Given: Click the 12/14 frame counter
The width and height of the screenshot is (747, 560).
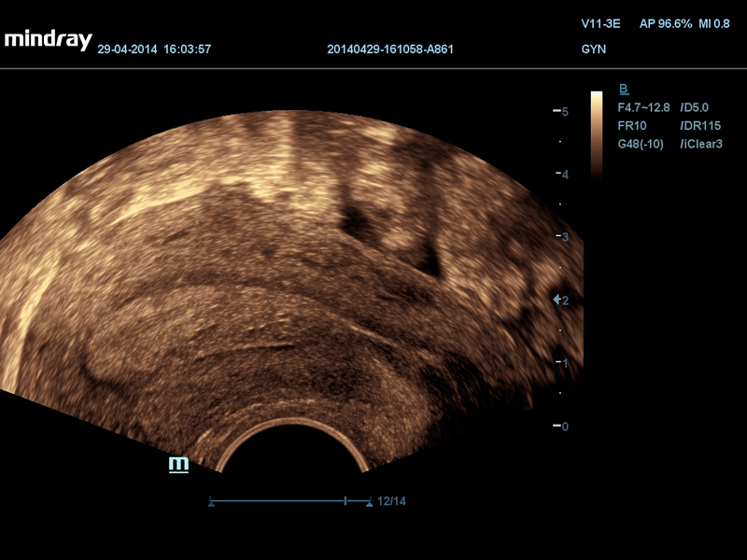Looking at the screenshot, I should [391, 501].
